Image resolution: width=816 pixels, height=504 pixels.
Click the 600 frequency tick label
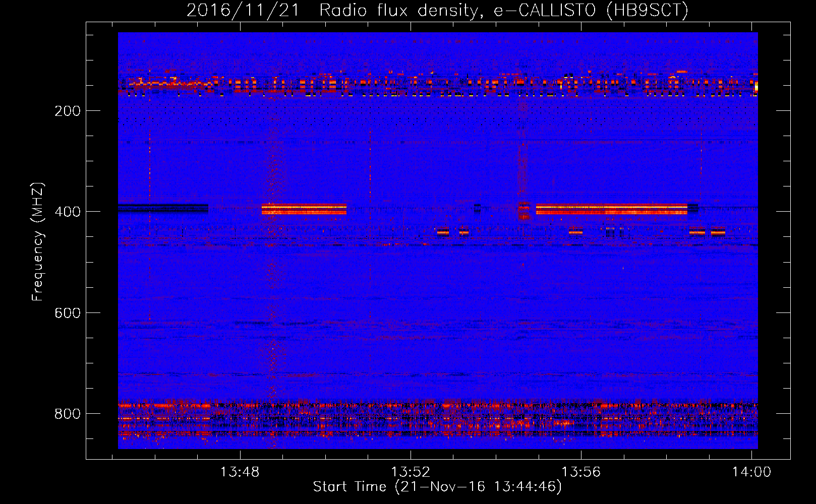point(68,313)
